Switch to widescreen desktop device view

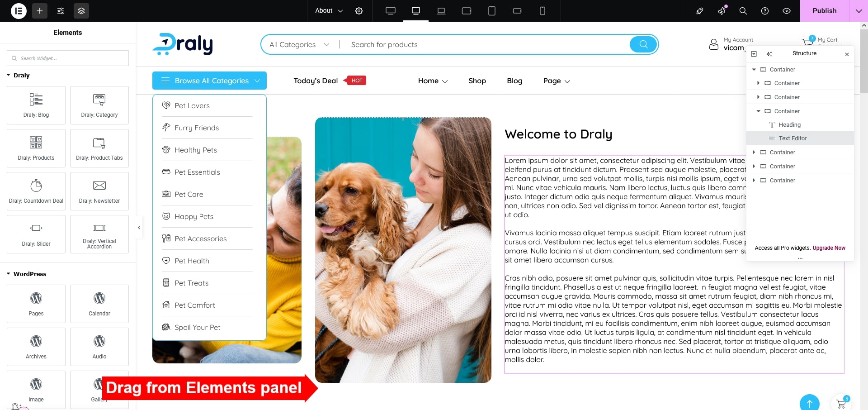[391, 11]
